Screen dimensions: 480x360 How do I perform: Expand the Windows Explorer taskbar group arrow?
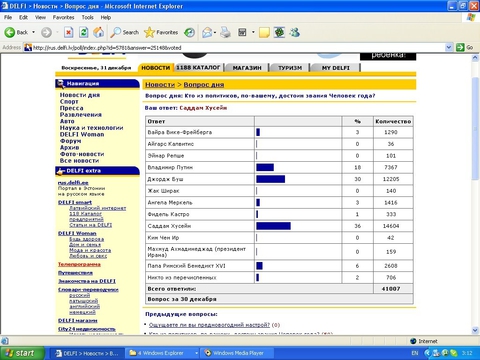pyautogui.click(x=196, y=353)
